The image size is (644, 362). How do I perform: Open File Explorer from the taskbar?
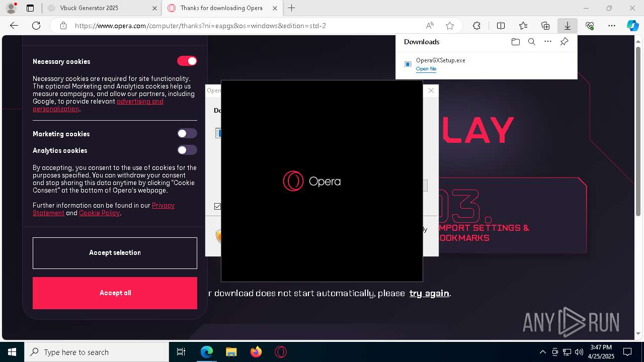tap(231, 352)
